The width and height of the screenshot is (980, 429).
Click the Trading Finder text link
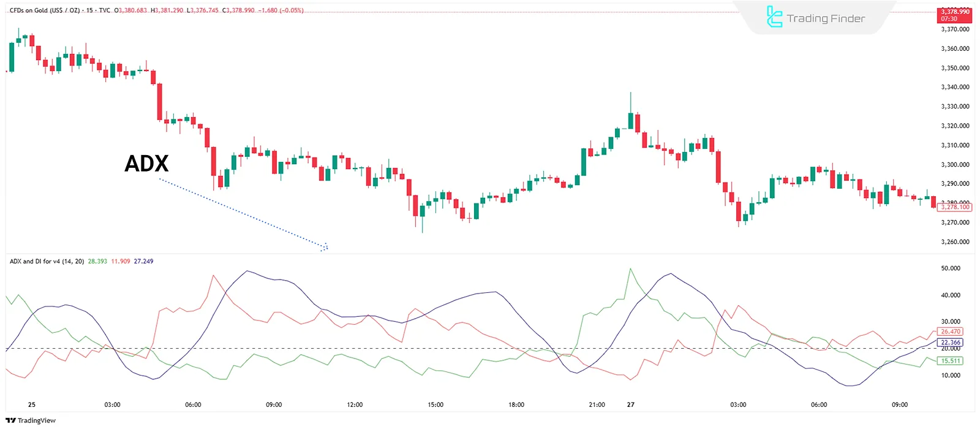(826, 18)
